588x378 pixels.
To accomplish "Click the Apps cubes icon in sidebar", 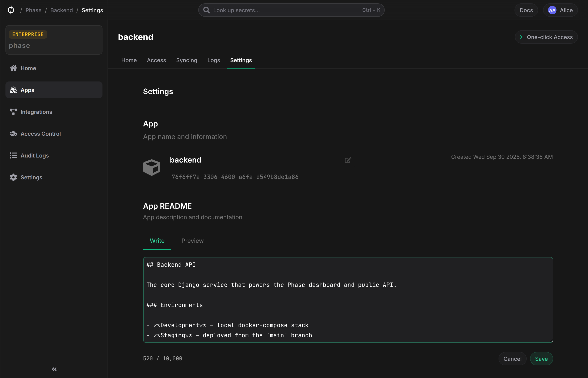I will [x=13, y=90].
